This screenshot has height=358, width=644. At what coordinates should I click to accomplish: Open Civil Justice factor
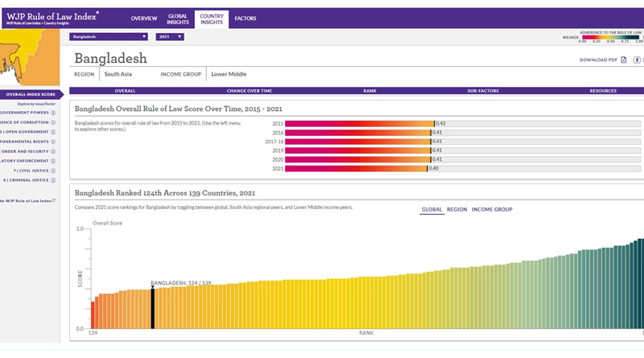pos(31,171)
